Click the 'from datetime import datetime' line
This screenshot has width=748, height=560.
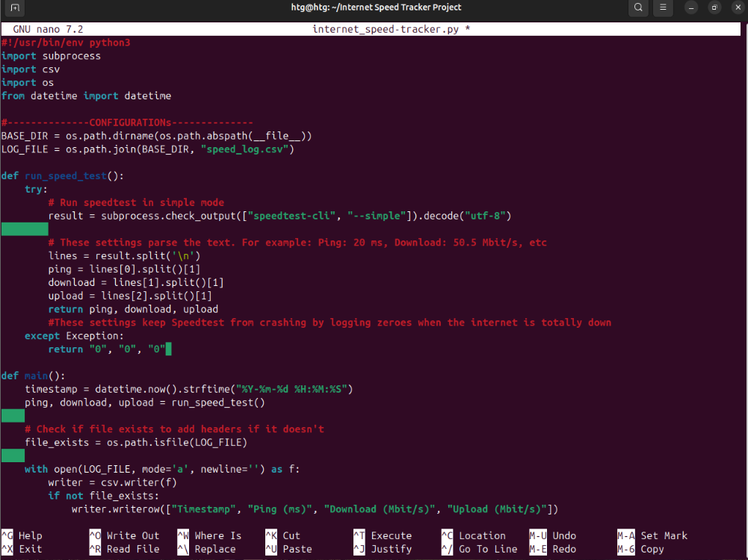click(87, 96)
